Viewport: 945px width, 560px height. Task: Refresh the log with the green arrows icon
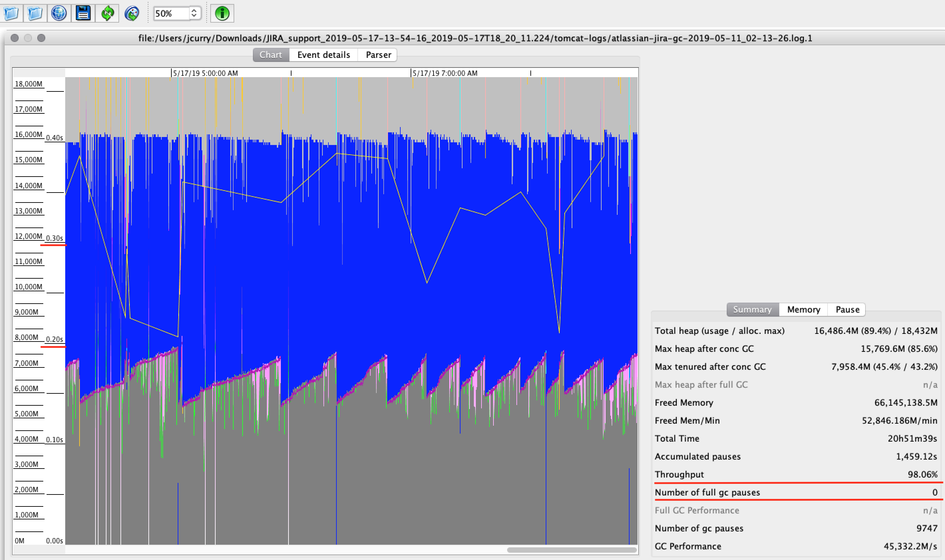point(107,13)
